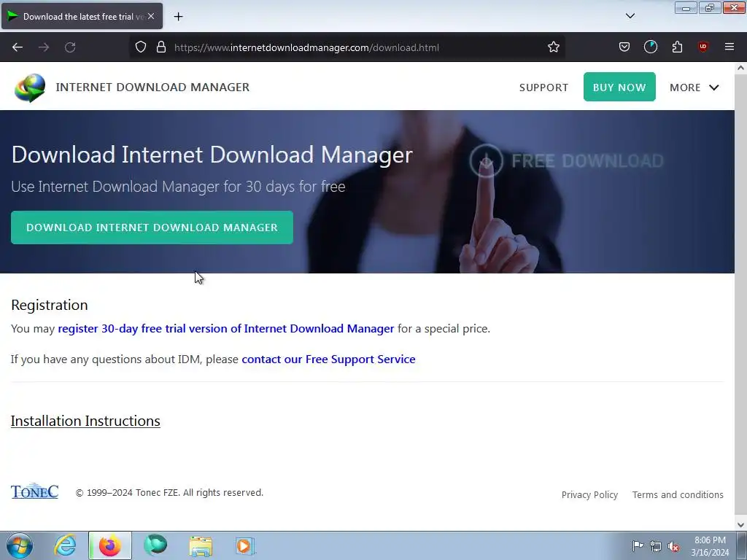Screen dimensions: 747x560
Task: Click DOWNLOAD INTERNET DOWNLOAD MANAGER button
Action: tap(152, 227)
